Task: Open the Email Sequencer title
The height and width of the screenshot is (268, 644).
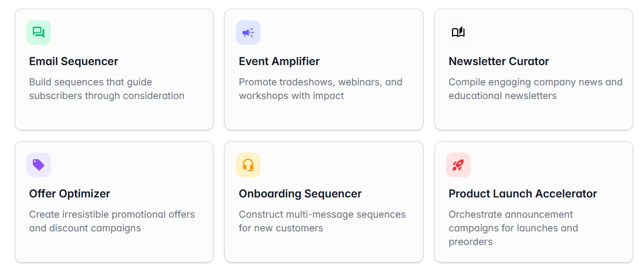Action: (x=73, y=61)
